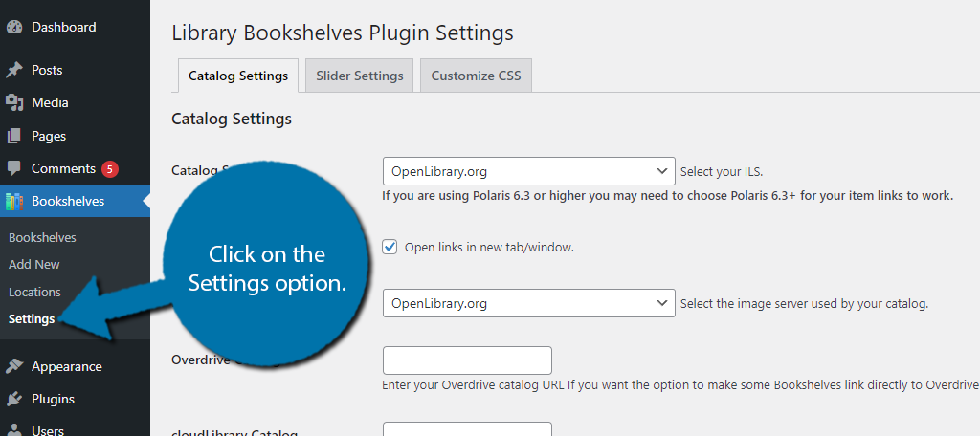
Task: Click the Appearance paintbrush icon
Action: pos(14,366)
